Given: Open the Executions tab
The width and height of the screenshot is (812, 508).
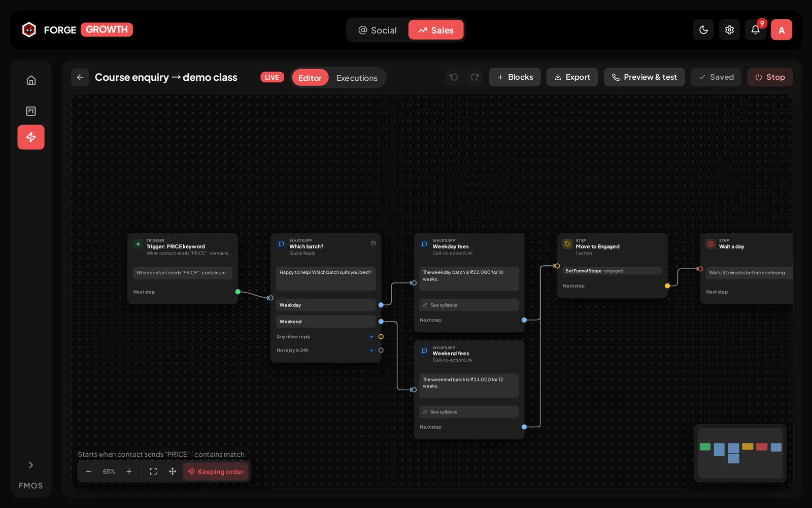Looking at the screenshot, I should (357, 78).
